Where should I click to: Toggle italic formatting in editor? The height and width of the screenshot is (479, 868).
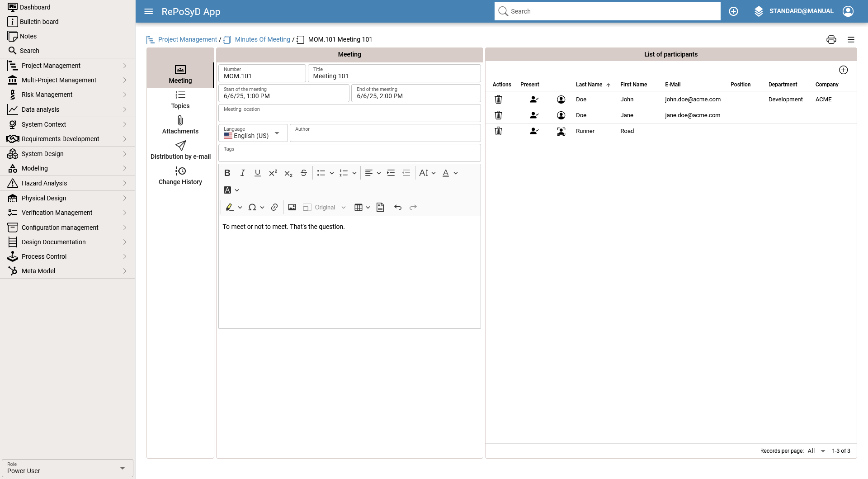243,173
